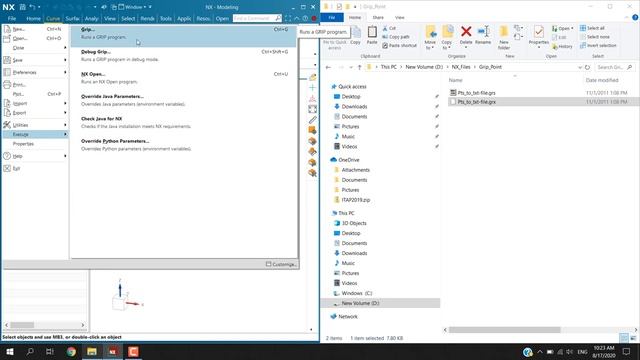Expand the Help submenu
640x360 pixels.
[35, 156]
